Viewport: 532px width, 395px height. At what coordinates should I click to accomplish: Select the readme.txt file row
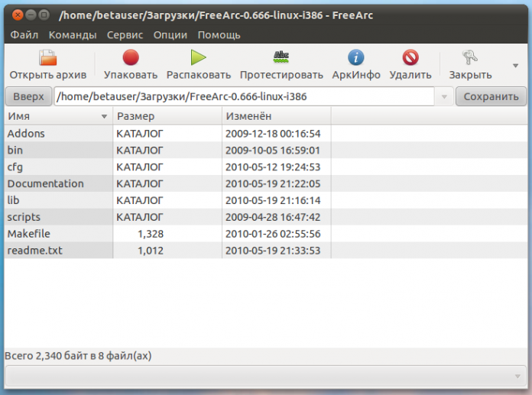[x=266, y=251]
